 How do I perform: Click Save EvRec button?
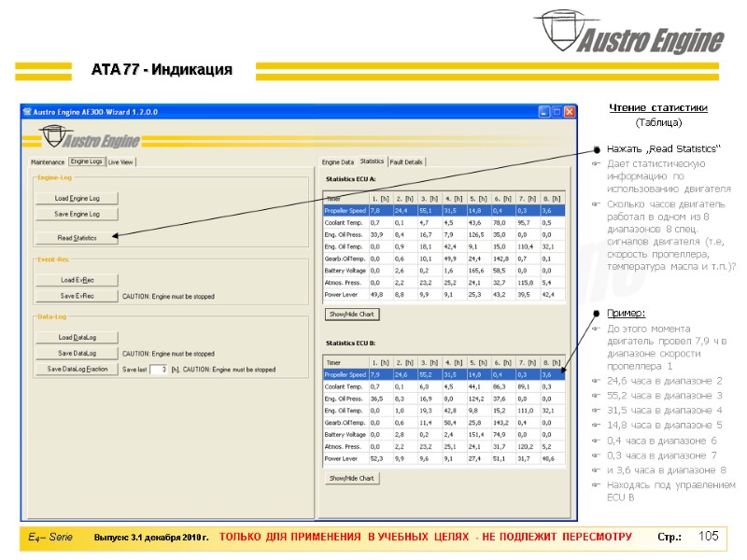tap(77, 296)
